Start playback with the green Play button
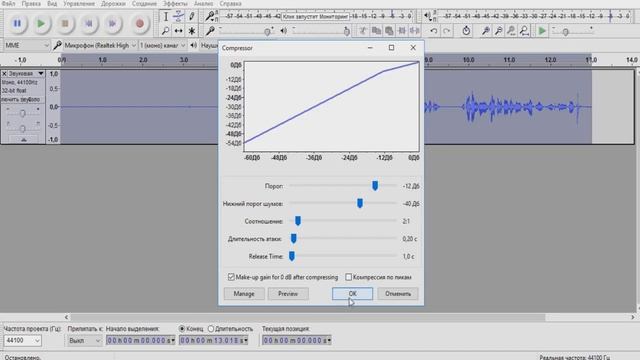Viewport: 640px width, 360px height. coord(41,24)
